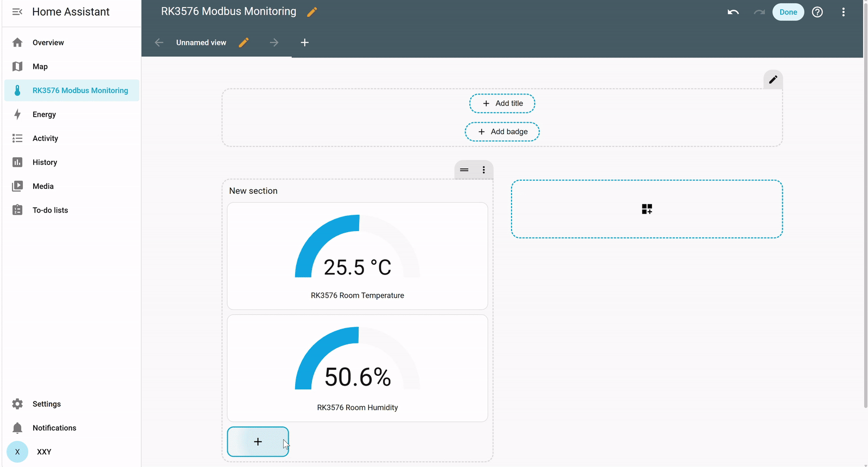Open the Energy dashboard
The image size is (868, 467).
72,114
